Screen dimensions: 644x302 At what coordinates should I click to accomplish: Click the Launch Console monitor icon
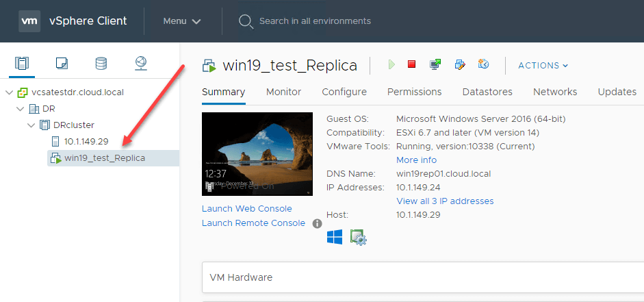(435, 64)
